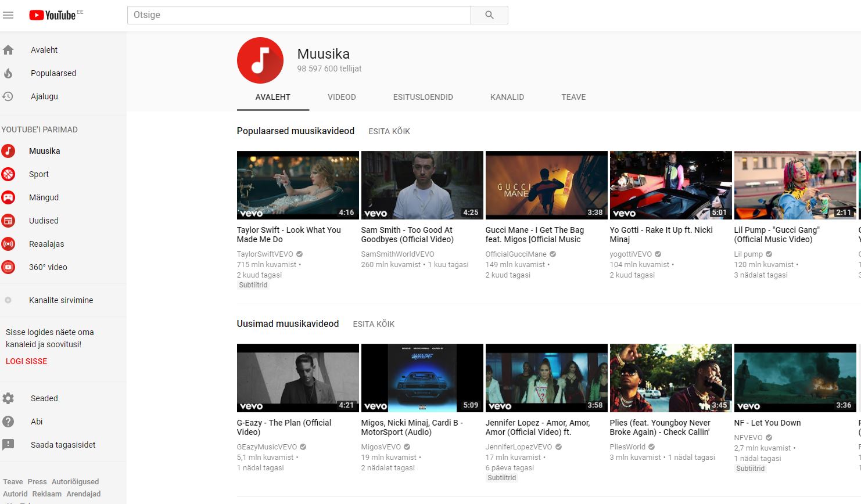Open Gucci Mane I Get The Bag thumbnail

546,185
